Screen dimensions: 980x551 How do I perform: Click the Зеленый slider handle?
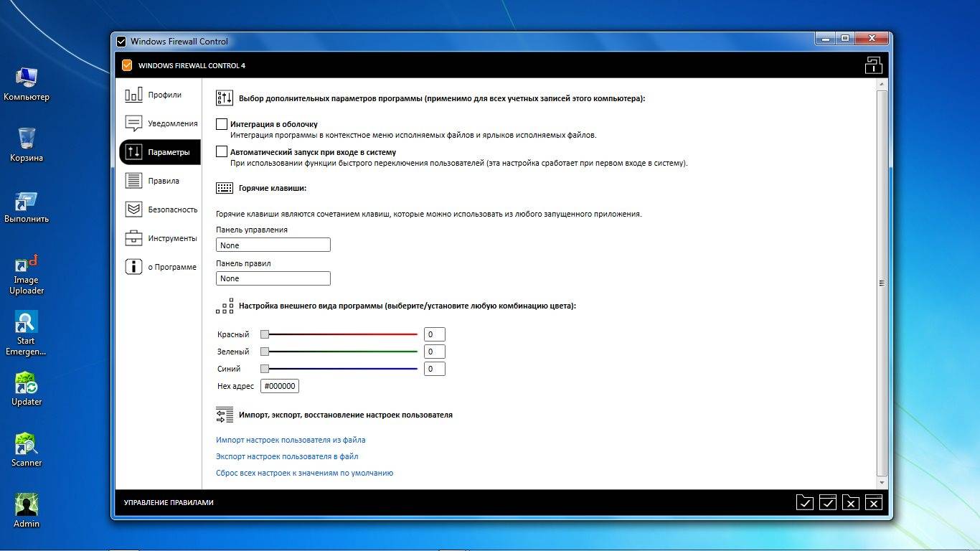tap(265, 352)
